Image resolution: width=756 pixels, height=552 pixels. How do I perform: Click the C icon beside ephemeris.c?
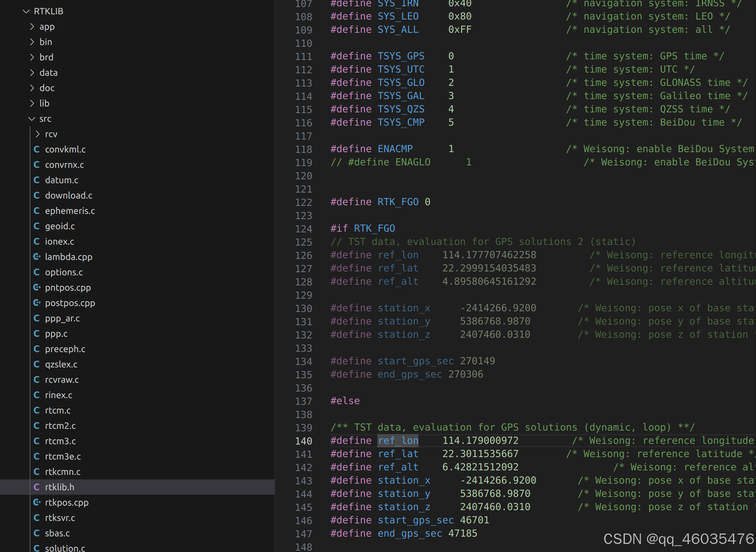pyautogui.click(x=37, y=210)
